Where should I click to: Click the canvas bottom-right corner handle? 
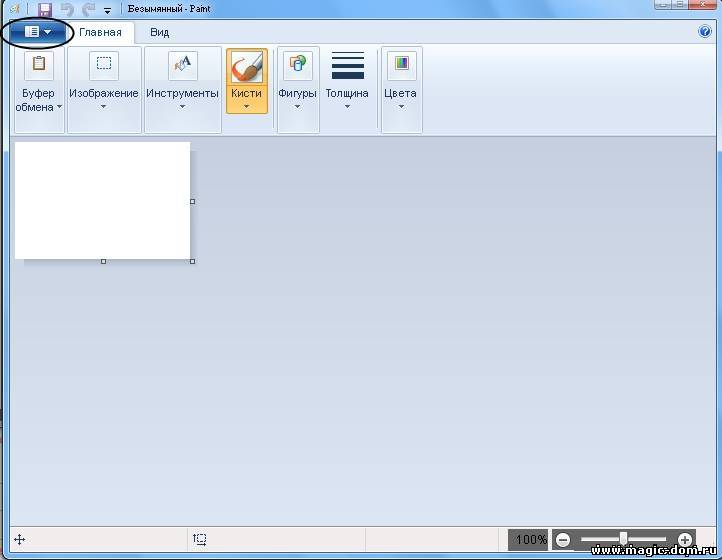coord(192,261)
